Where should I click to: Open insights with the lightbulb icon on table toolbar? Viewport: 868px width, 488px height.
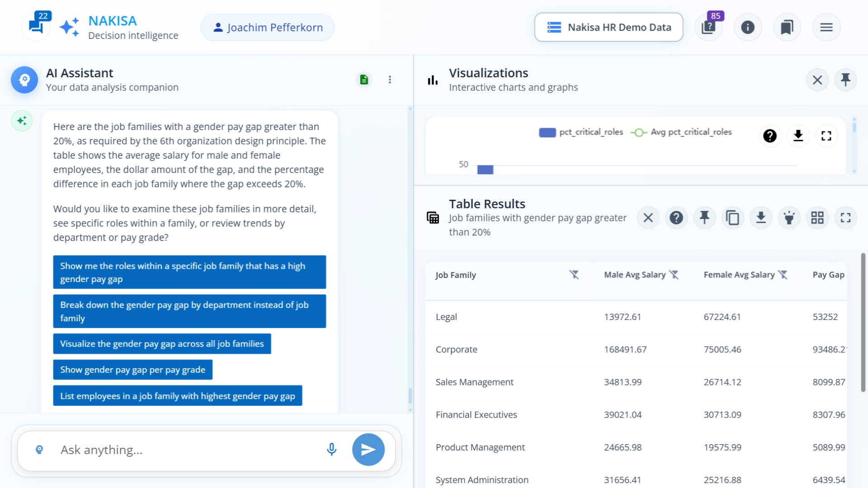click(x=789, y=217)
